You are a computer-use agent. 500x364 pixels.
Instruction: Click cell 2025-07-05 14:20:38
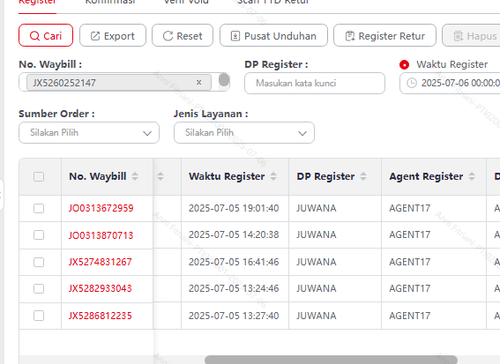234,235
